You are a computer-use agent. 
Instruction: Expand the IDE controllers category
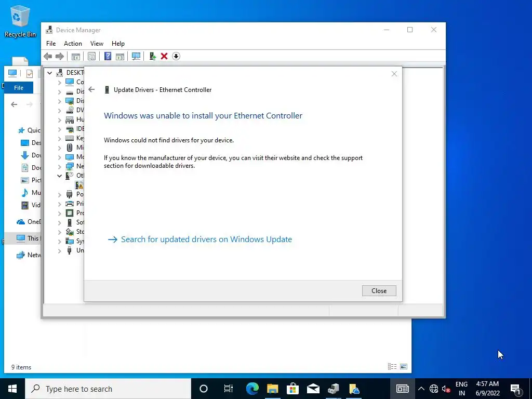click(x=59, y=129)
